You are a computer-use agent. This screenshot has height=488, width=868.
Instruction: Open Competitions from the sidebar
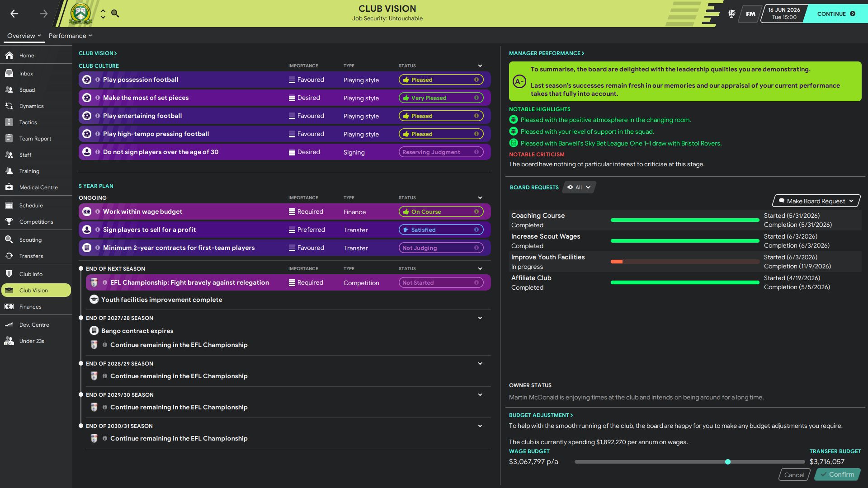point(36,221)
